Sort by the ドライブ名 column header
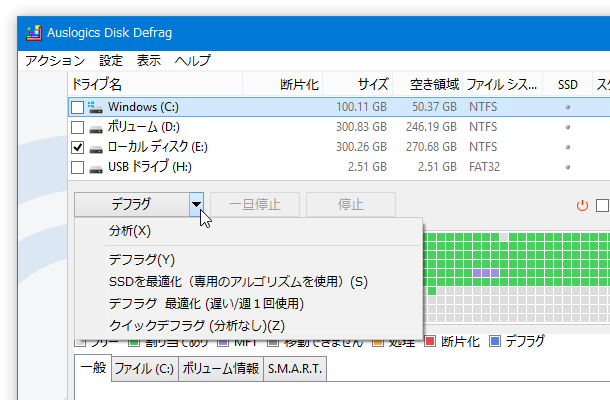 pos(155,84)
